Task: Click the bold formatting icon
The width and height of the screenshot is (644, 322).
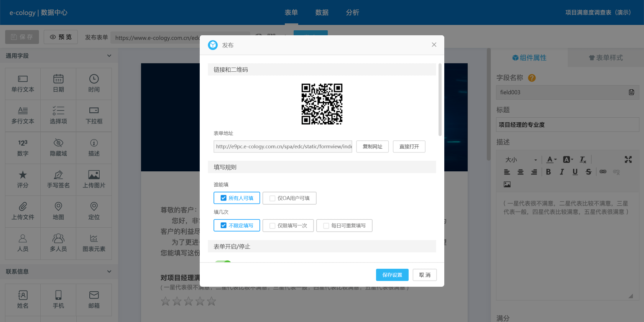Action: (549, 172)
